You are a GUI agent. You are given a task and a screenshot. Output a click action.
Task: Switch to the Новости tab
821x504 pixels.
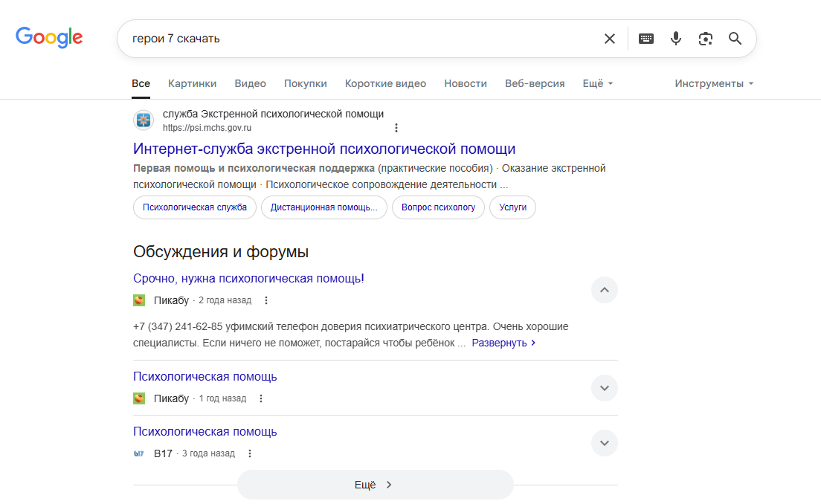click(x=466, y=83)
